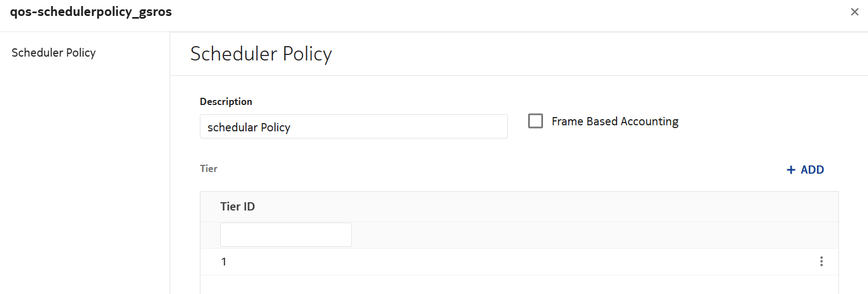This screenshot has height=294, width=868.
Task: Enable the Frame Based Accounting checkbox
Action: pyautogui.click(x=535, y=121)
